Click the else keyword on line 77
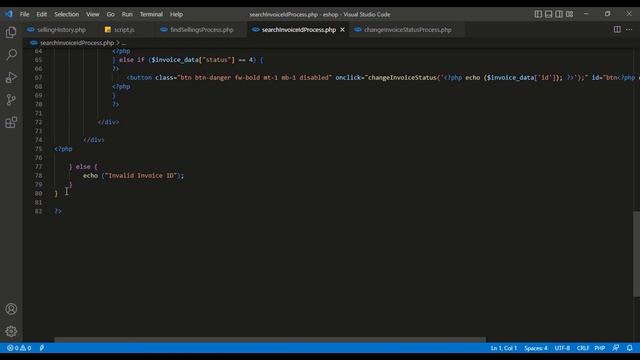Image resolution: width=640 pixels, height=360 pixels. point(83,167)
